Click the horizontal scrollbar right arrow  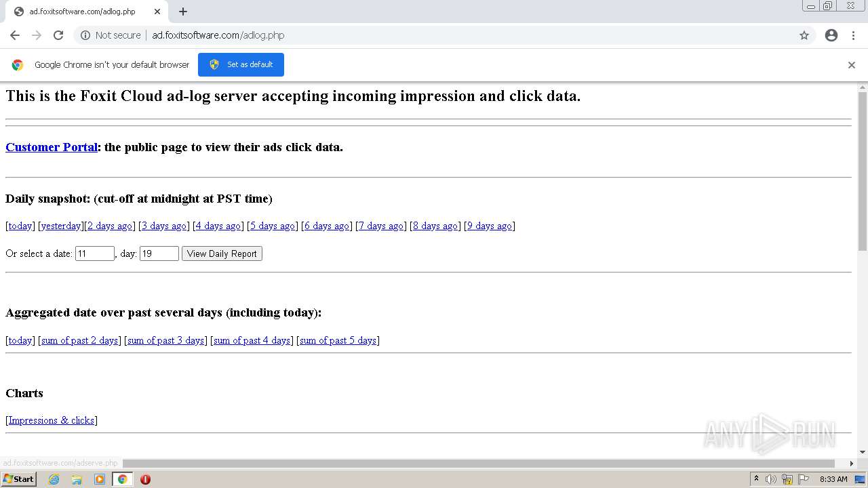point(852,463)
